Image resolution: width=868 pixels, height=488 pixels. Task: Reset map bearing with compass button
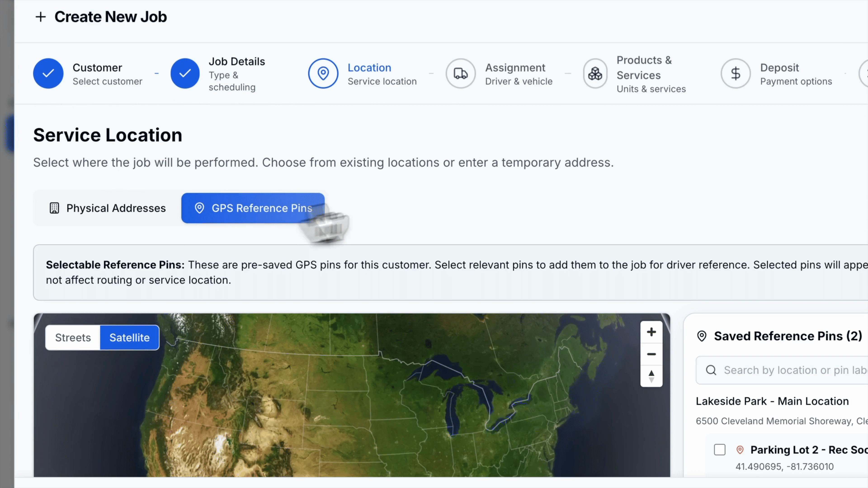[x=651, y=376]
